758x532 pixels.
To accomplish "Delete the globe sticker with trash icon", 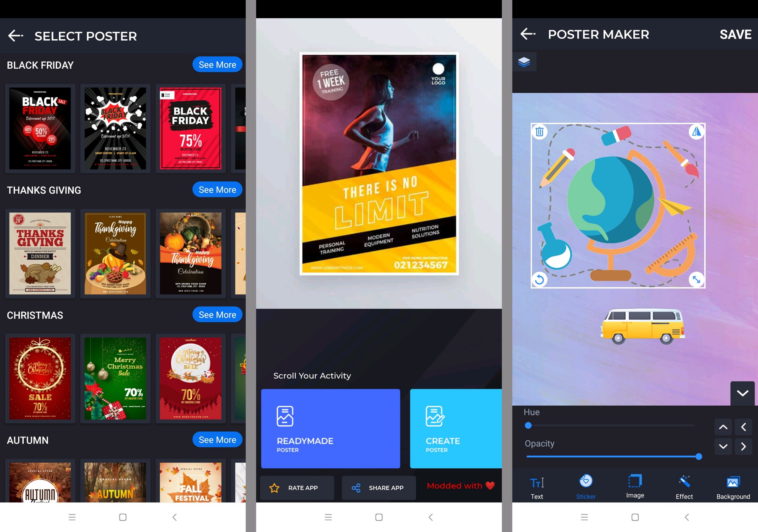I will pyautogui.click(x=539, y=132).
